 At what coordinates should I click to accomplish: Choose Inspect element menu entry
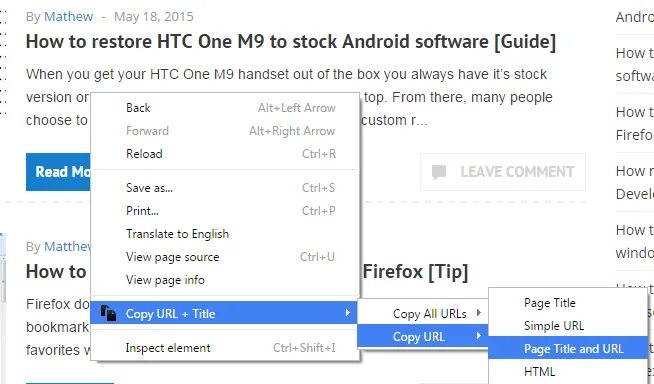click(224, 348)
